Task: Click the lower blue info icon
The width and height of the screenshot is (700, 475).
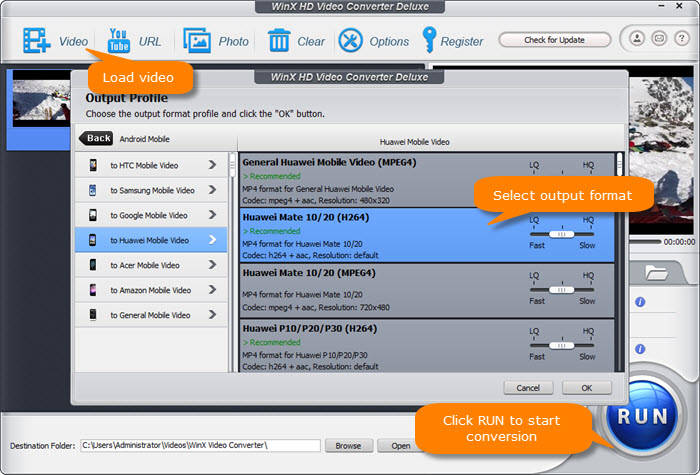Action: (640, 349)
